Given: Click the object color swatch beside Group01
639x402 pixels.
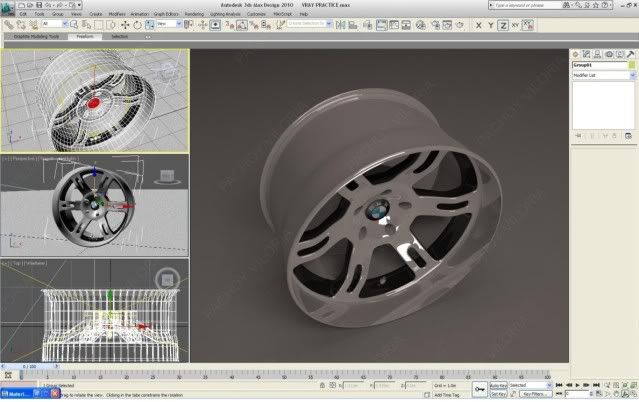Looking at the screenshot, I should pos(632,65).
